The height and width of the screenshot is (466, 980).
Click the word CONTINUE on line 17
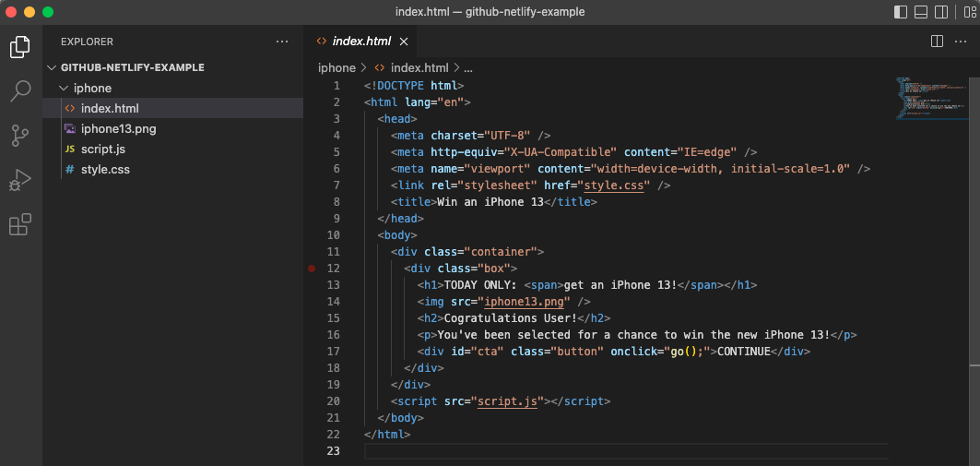pos(744,351)
